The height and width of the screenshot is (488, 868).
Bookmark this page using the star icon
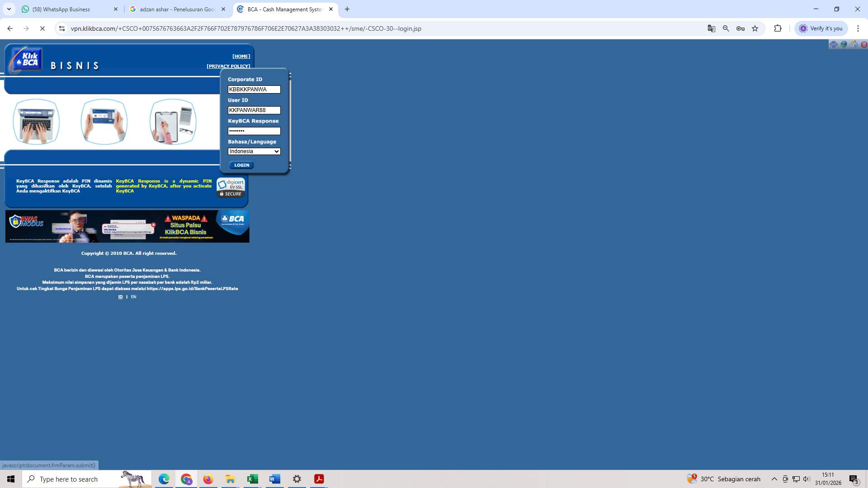(x=755, y=28)
